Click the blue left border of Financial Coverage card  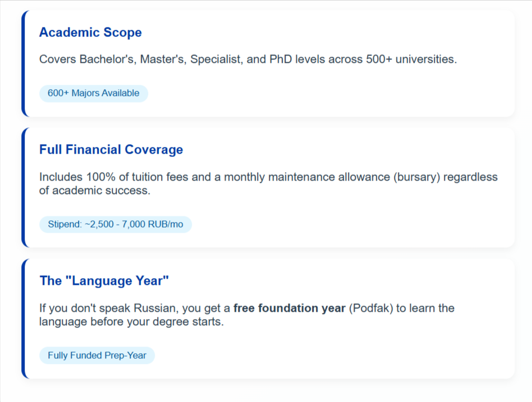(x=24, y=187)
